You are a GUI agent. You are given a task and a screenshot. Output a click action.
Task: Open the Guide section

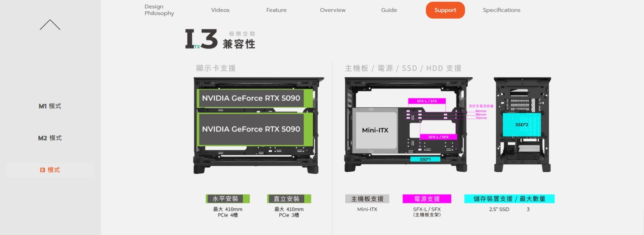(389, 10)
